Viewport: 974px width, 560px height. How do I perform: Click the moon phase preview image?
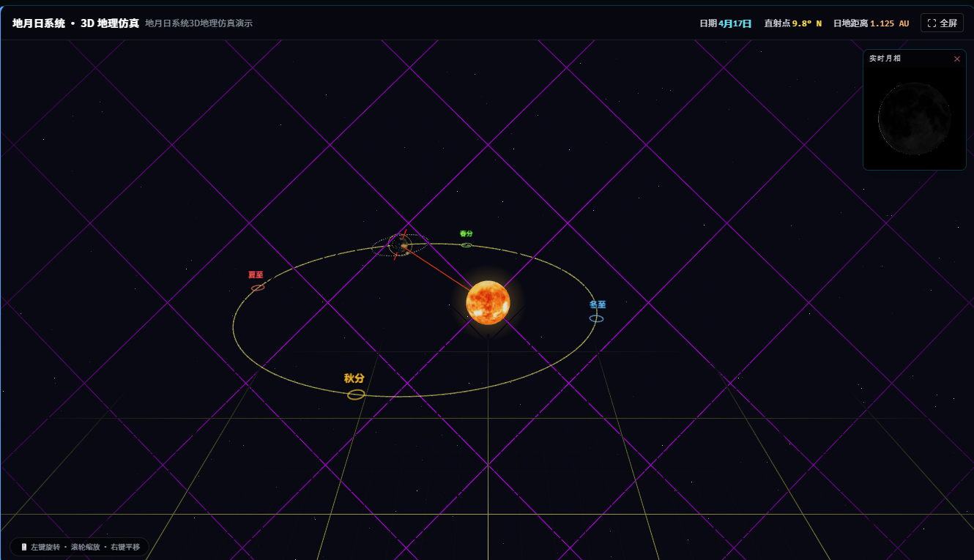[915, 119]
